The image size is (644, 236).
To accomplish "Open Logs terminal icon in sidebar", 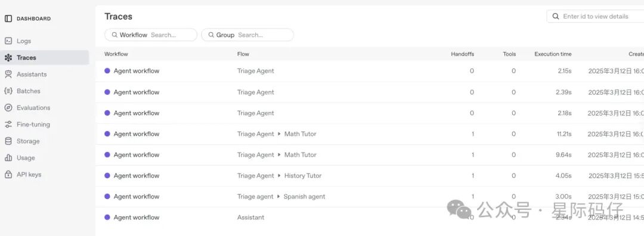I will pos(8,41).
